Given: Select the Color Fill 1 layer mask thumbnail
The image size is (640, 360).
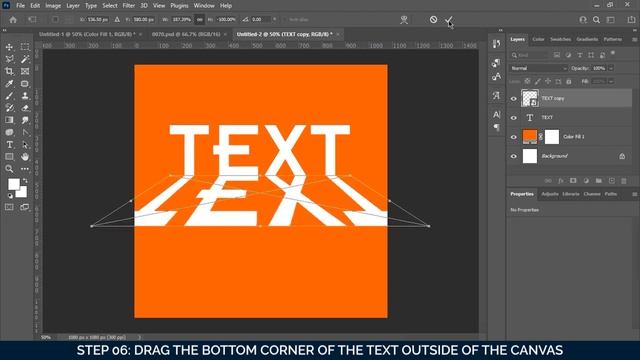Looking at the screenshot, I should click(x=552, y=137).
